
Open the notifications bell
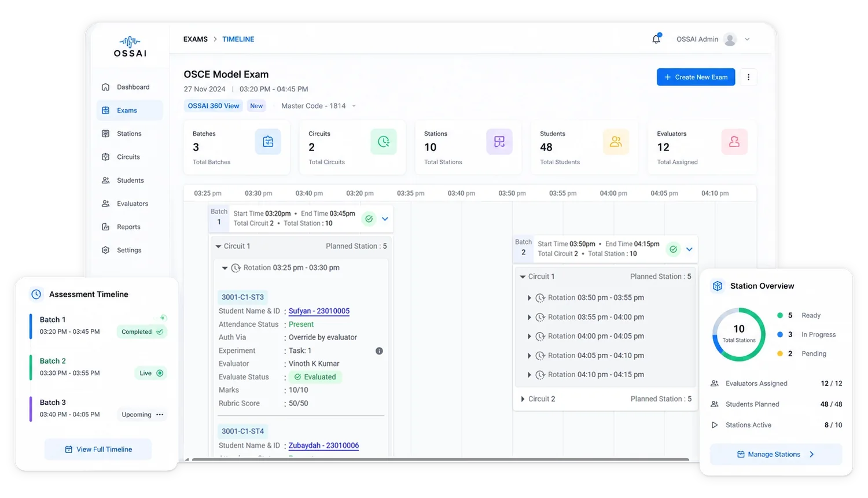pyautogui.click(x=656, y=39)
